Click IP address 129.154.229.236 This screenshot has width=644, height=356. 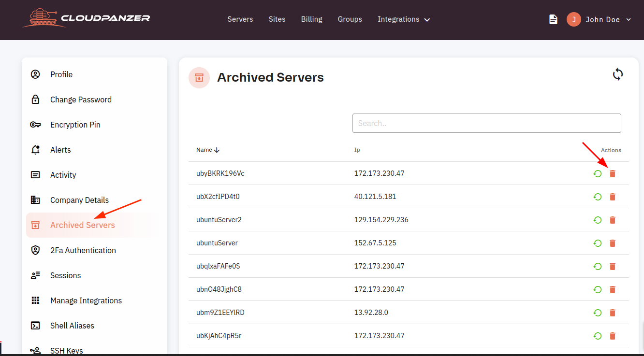pyautogui.click(x=381, y=220)
